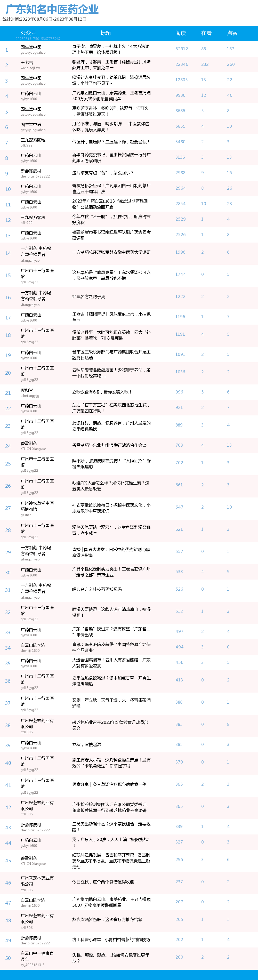This screenshot has height=980, width=258.
Task: Open article 常做这件事，大脑可能正在萎缩
Action: (111, 335)
